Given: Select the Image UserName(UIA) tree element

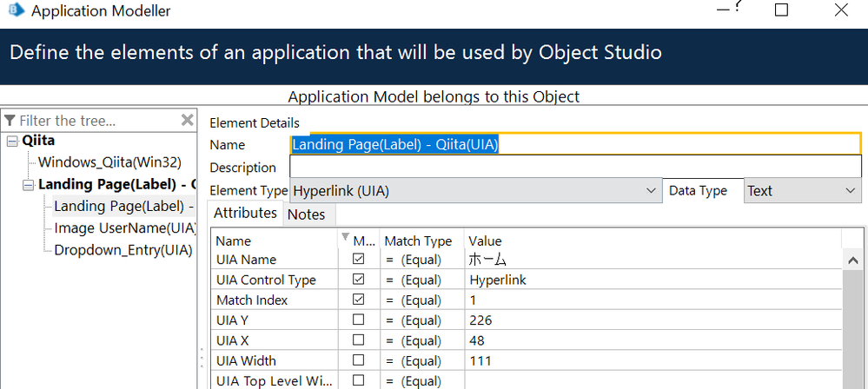Looking at the screenshot, I should pyautogui.click(x=125, y=228).
